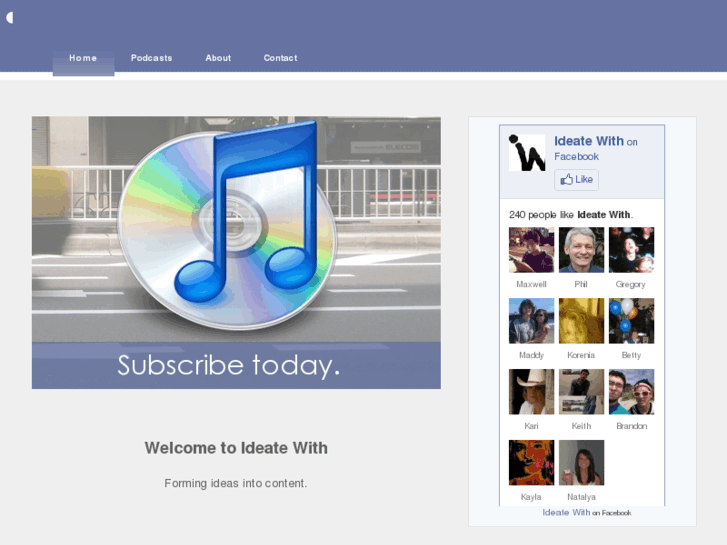The width and height of the screenshot is (727, 545).
Task: Click the name Betty under photo
Action: coord(631,355)
